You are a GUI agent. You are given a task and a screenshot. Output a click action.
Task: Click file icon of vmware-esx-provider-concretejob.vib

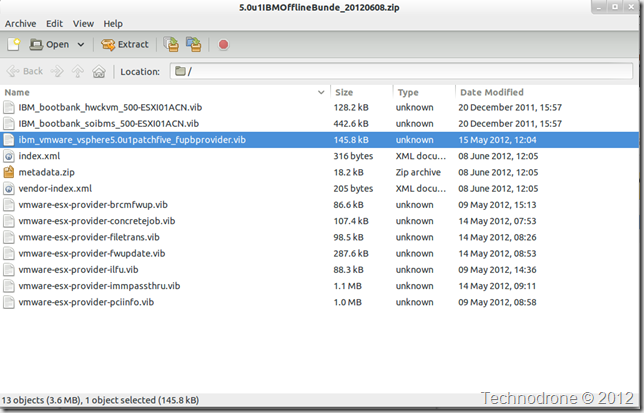tap(9, 221)
